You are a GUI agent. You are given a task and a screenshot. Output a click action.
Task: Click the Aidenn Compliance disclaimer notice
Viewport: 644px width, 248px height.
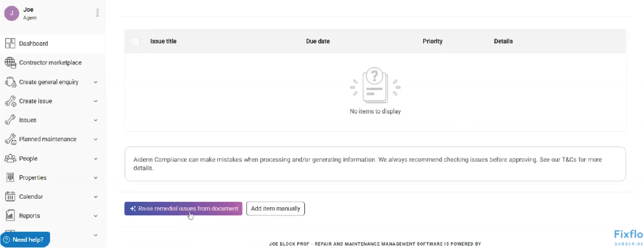coord(375,164)
